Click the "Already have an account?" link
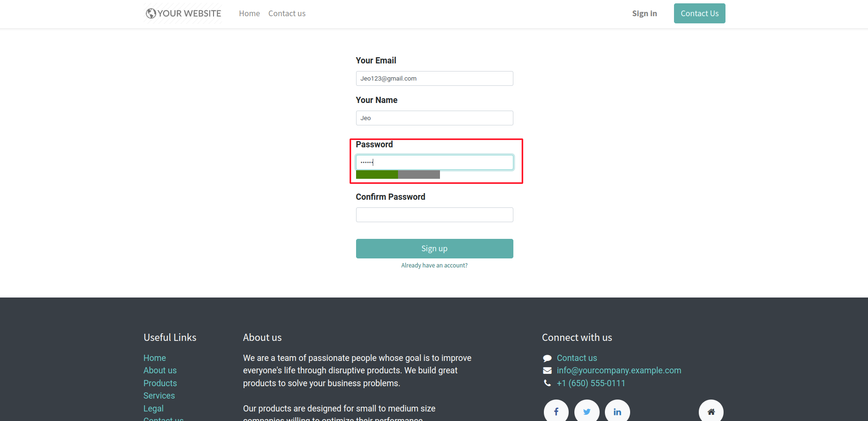This screenshot has height=421, width=868. click(x=434, y=266)
